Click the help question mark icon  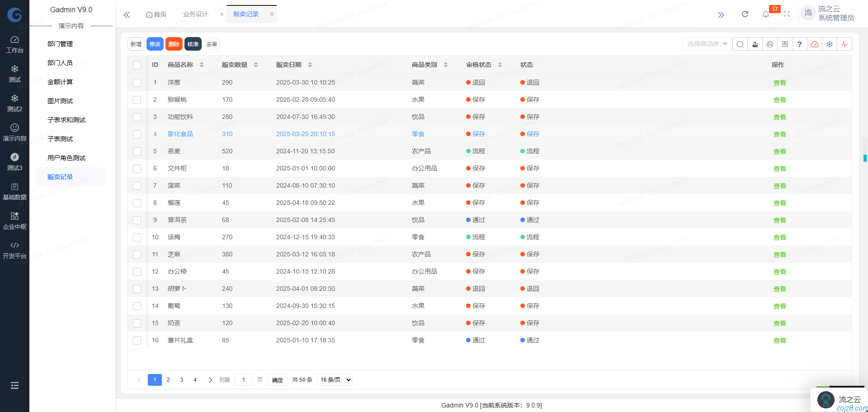click(800, 44)
